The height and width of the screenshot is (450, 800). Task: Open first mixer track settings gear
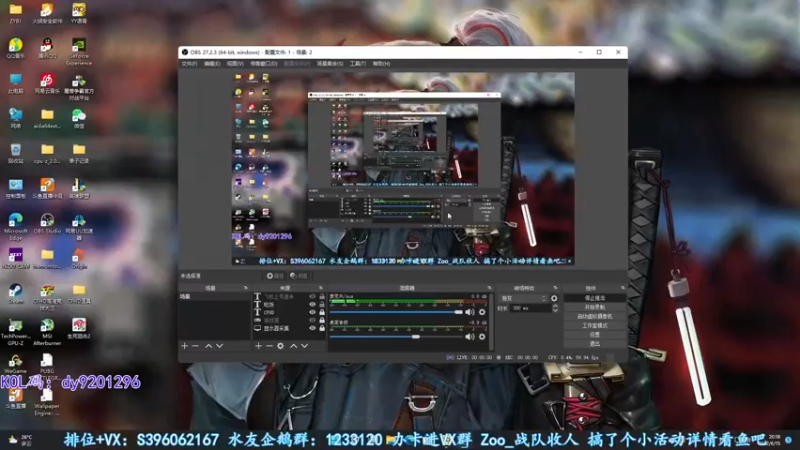click(482, 312)
